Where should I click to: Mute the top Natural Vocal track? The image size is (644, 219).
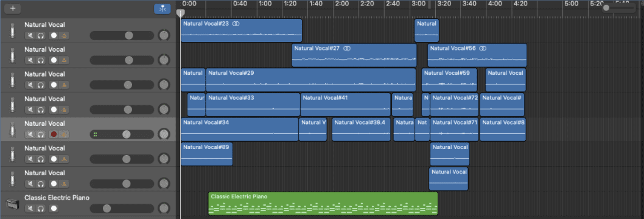pyautogui.click(x=30, y=36)
